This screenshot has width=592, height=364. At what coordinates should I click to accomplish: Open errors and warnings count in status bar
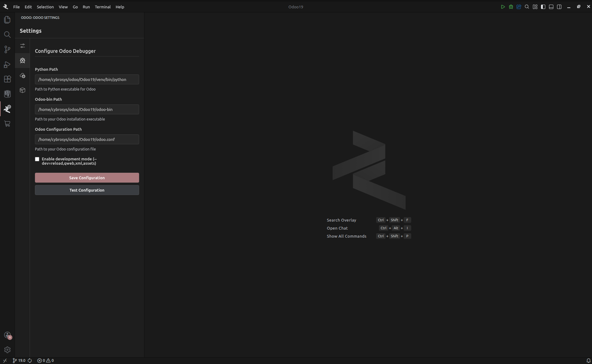pyautogui.click(x=45, y=360)
